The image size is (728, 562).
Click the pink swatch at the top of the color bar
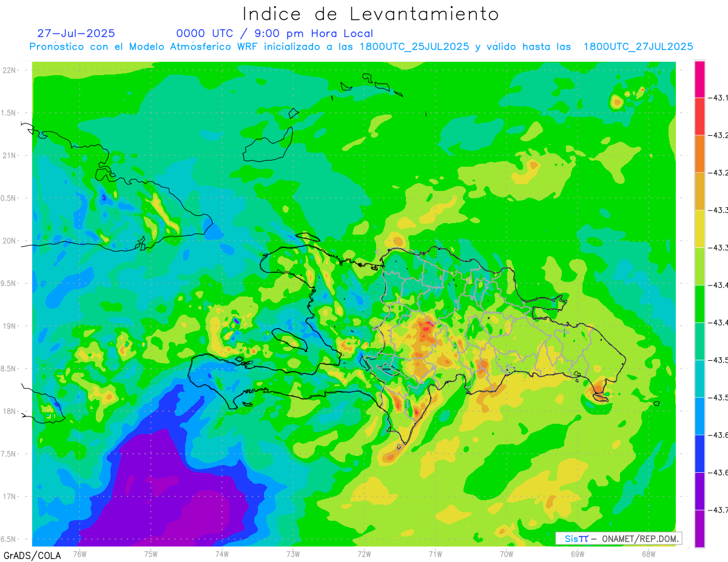pos(699,79)
